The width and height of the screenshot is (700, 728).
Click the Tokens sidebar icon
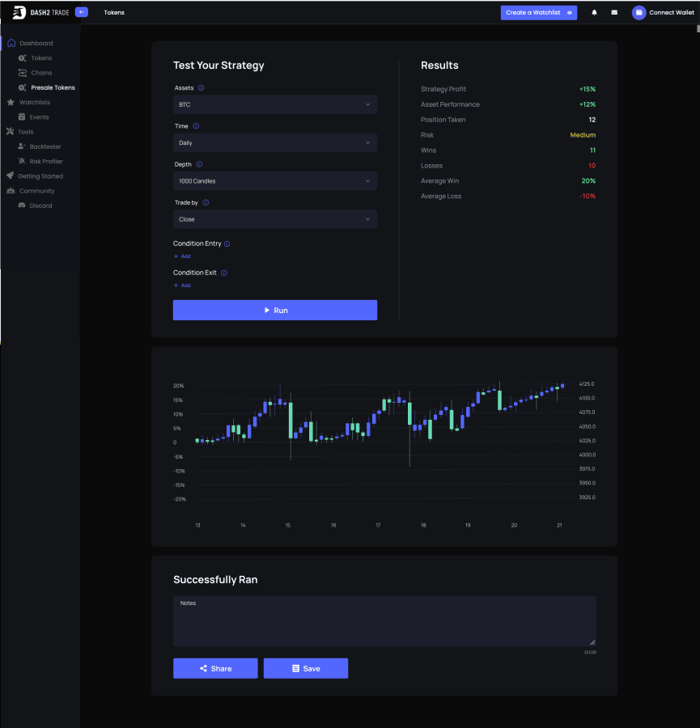pyautogui.click(x=23, y=58)
